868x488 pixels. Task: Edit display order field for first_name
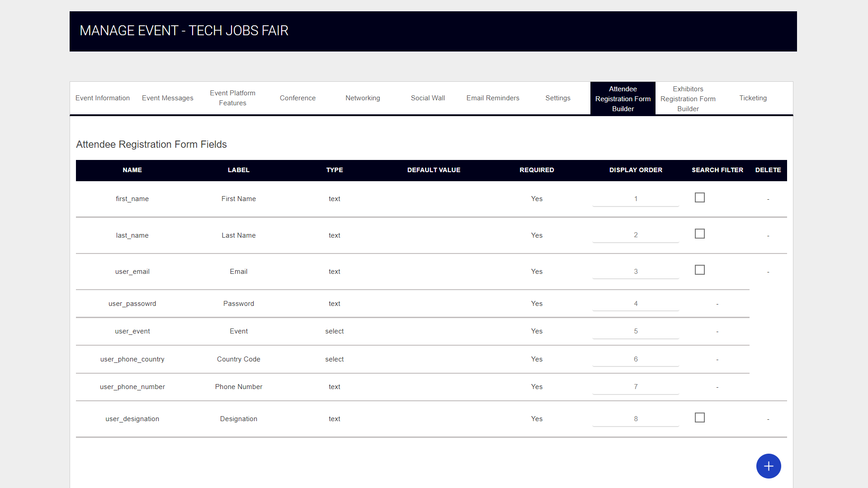(x=636, y=199)
